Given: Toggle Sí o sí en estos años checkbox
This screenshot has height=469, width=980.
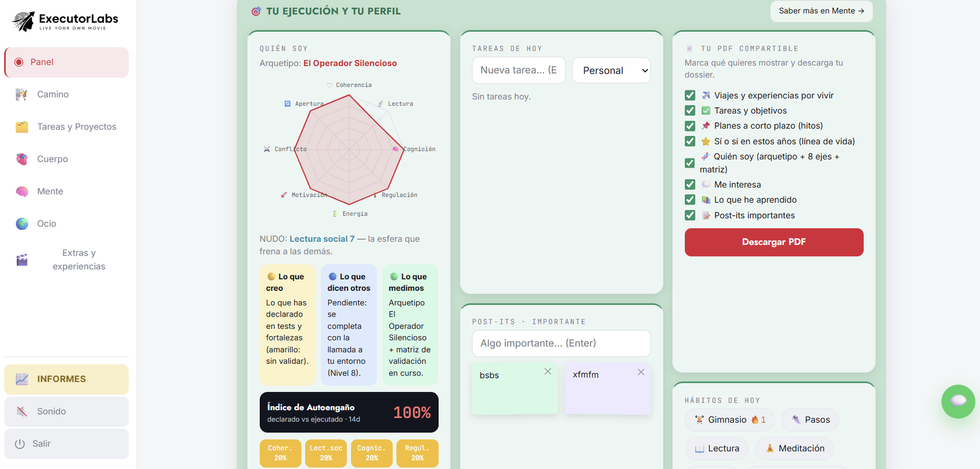Looking at the screenshot, I should (690, 141).
